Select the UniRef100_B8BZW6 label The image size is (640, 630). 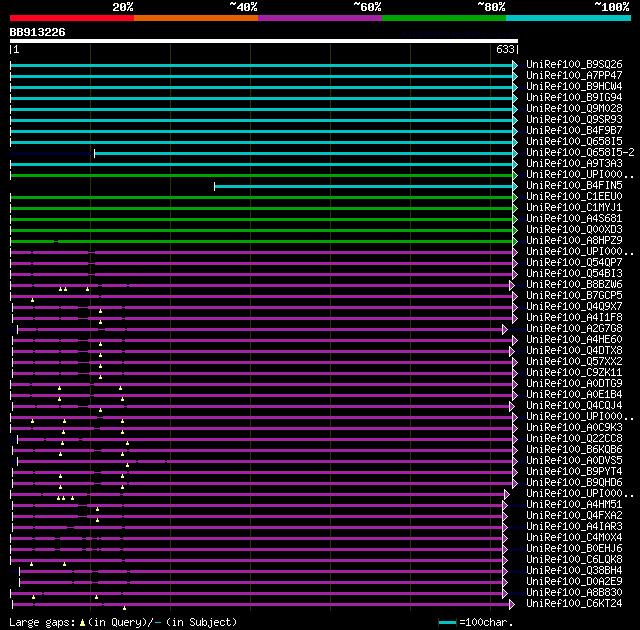click(574, 285)
